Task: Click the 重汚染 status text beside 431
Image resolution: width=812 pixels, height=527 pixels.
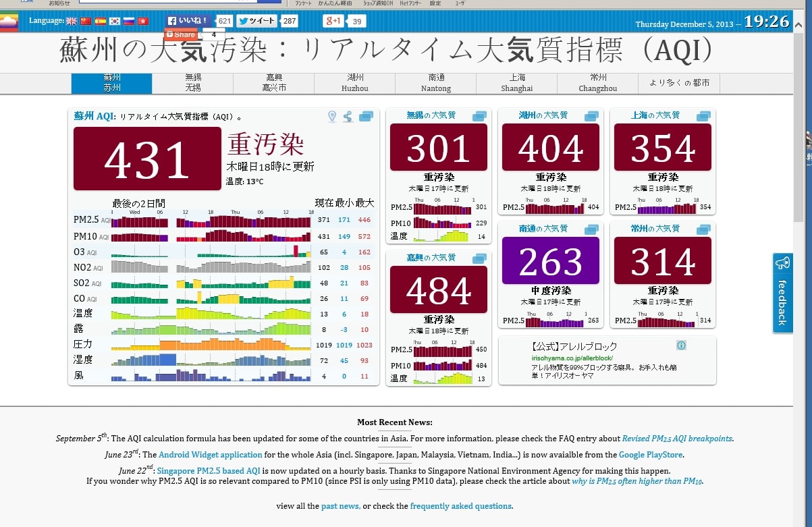Action: (265, 144)
